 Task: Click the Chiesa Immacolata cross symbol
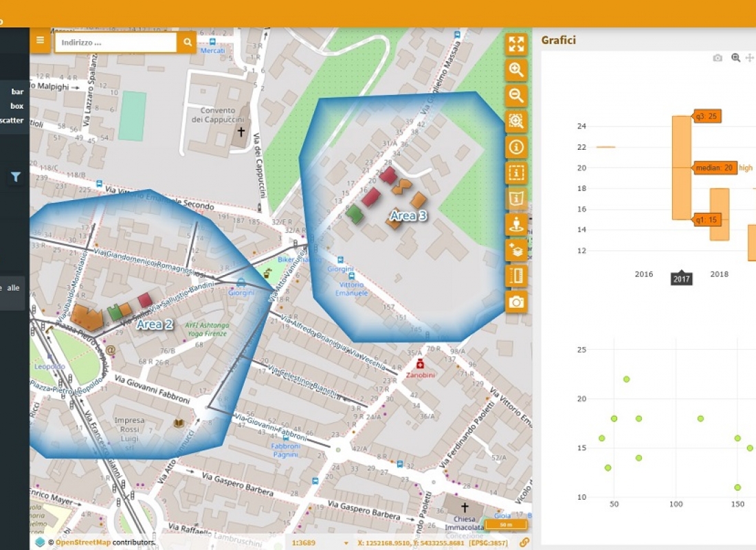click(x=465, y=507)
